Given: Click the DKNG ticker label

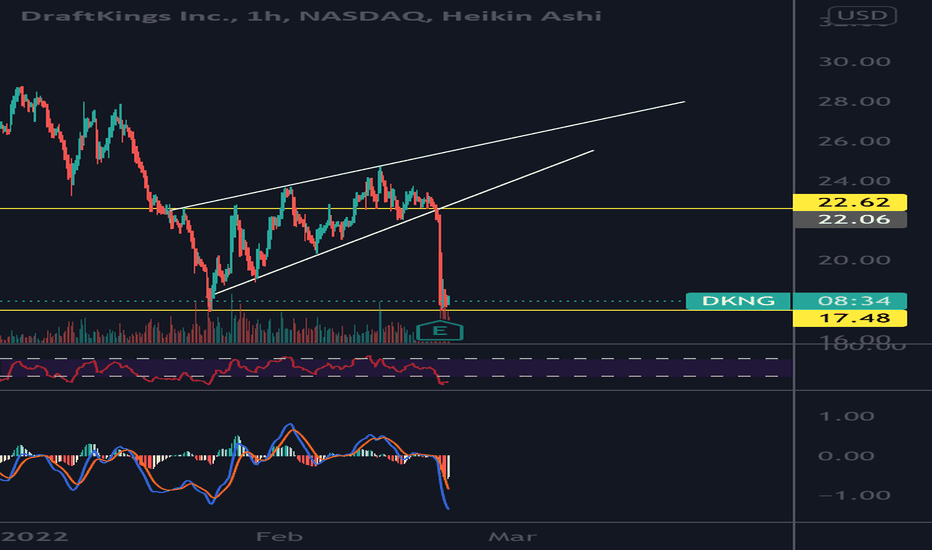Looking at the screenshot, I should (738, 301).
